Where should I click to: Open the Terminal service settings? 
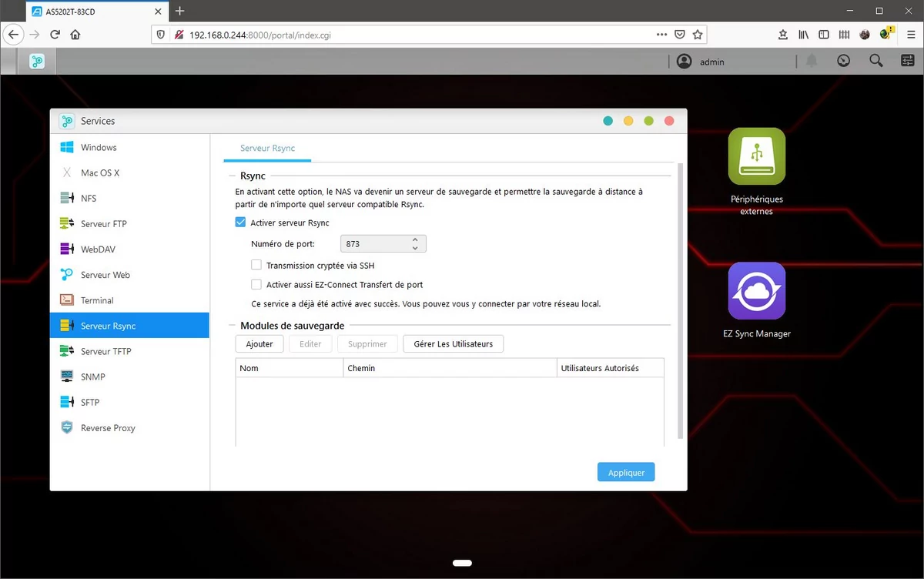point(129,300)
